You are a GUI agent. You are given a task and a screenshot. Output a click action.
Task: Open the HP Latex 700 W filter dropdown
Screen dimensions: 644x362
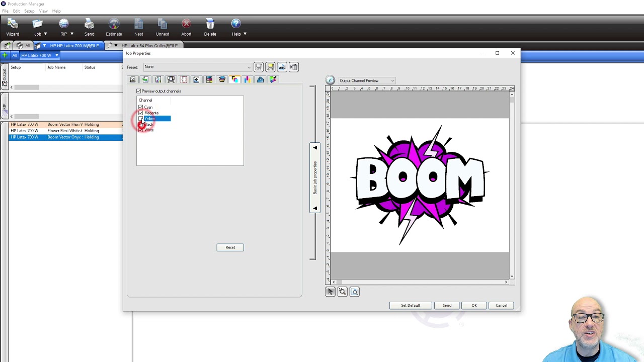click(57, 55)
